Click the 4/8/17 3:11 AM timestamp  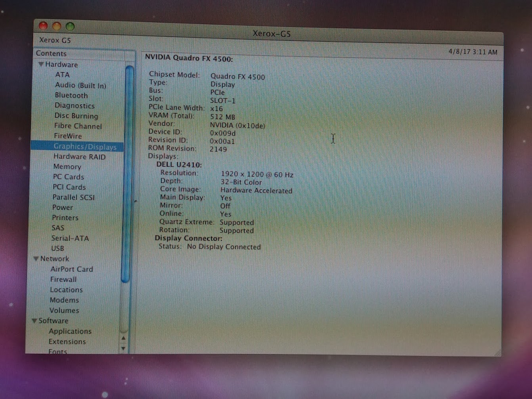(x=473, y=52)
